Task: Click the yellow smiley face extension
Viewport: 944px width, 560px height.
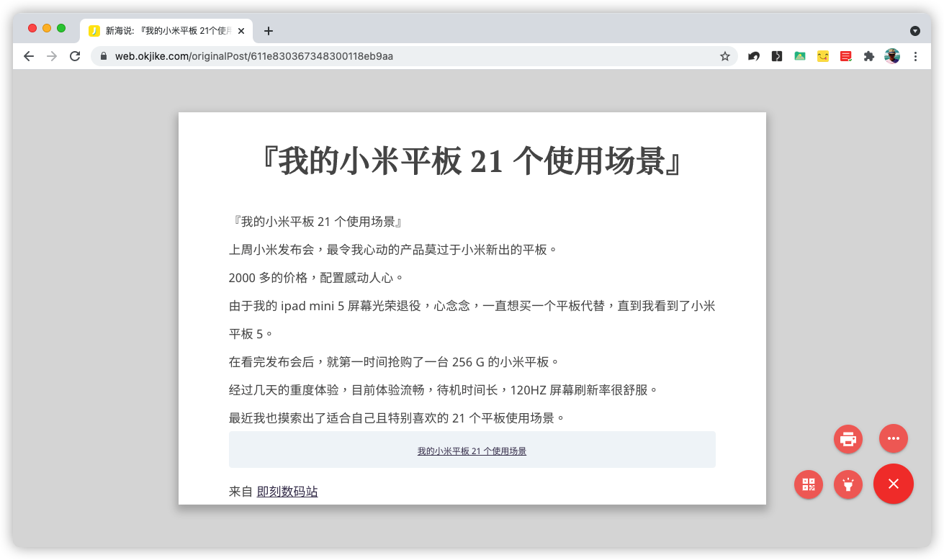Action: point(823,56)
